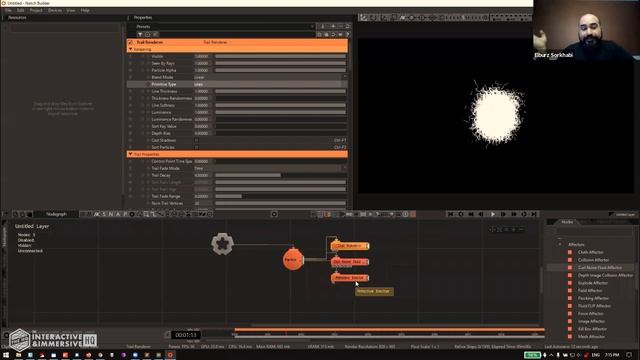The width and height of the screenshot is (640, 360).
Task: Select Mesh Affector in the list
Action: point(591,337)
